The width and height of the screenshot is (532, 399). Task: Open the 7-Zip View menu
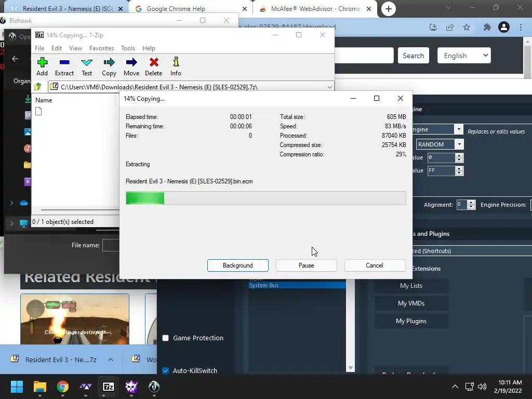tap(75, 48)
